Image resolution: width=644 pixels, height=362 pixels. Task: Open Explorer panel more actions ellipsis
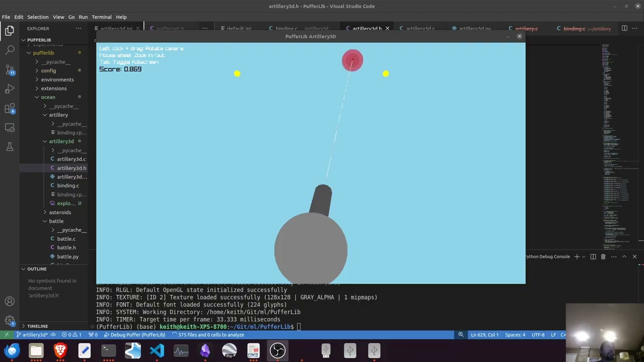pos(78,29)
